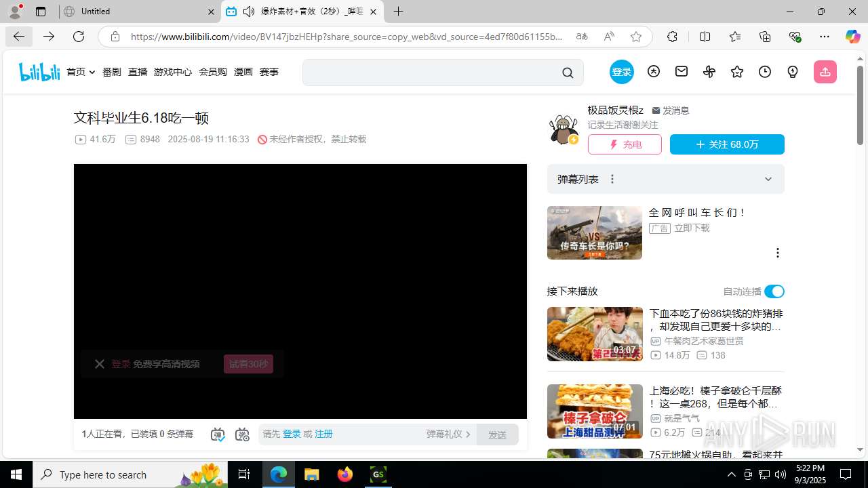Screen dimensions: 868x488
Task: Click 发消息 link next to uploader
Action: pyautogui.click(x=671, y=110)
